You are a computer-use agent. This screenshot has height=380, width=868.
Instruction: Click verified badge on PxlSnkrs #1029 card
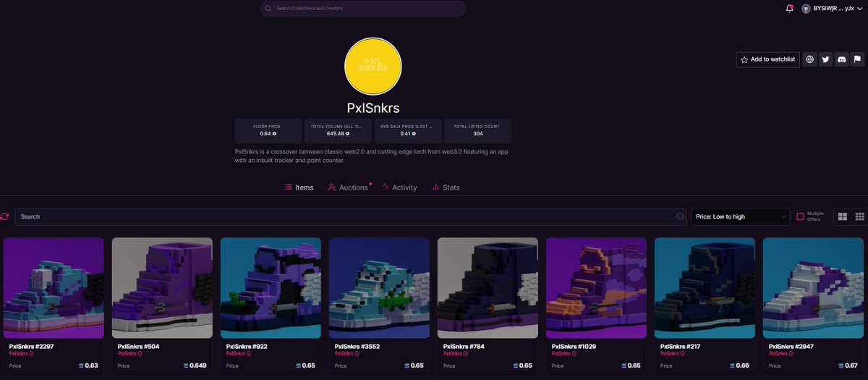[574, 354]
